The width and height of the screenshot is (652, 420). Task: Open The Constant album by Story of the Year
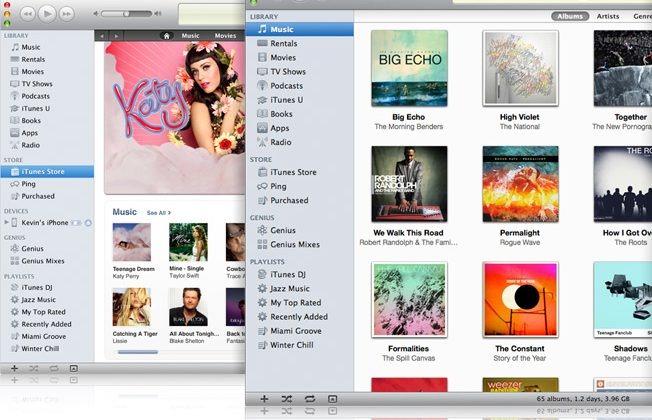520,299
